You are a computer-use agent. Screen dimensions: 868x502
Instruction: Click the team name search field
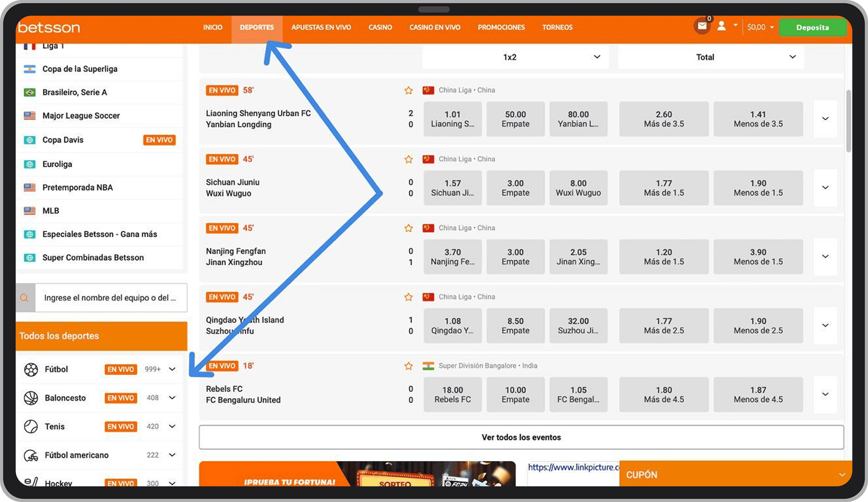(x=111, y=298)
